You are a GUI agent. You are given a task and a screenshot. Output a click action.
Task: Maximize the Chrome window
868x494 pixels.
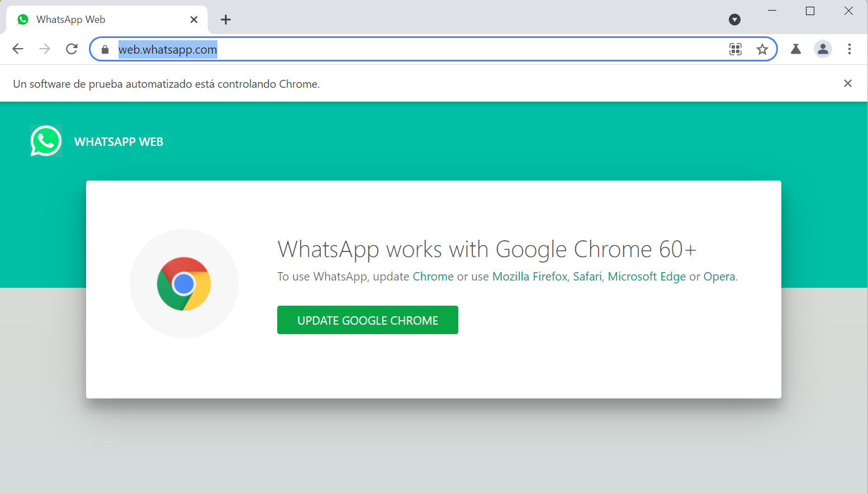(810, 11)
